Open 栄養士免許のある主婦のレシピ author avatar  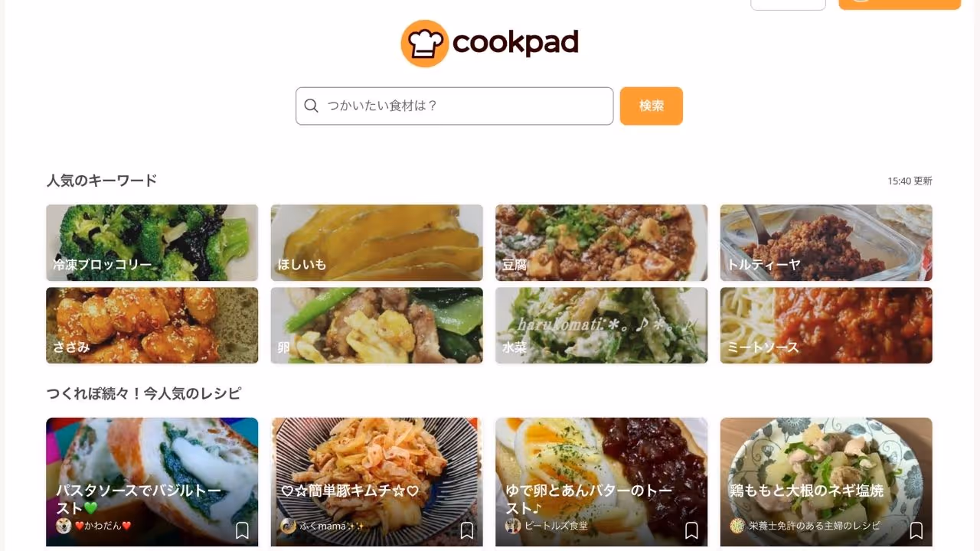[737, 526]
